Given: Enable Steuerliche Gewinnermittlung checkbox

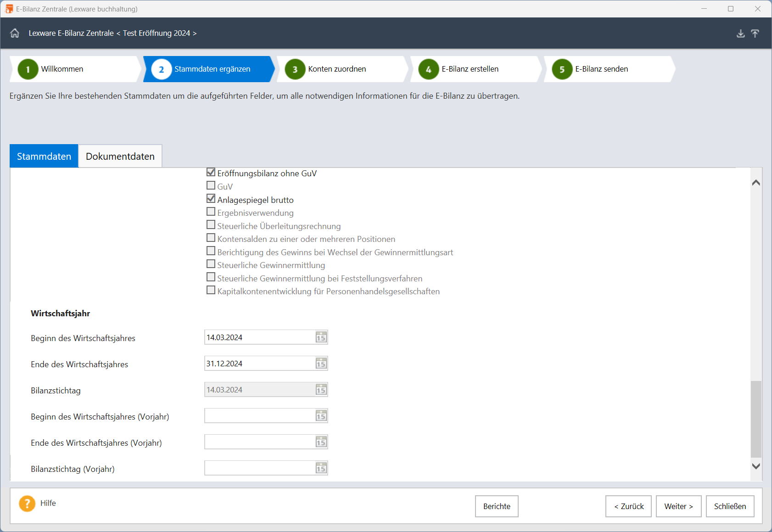Looking at the screenshot, I should (211, 264).
